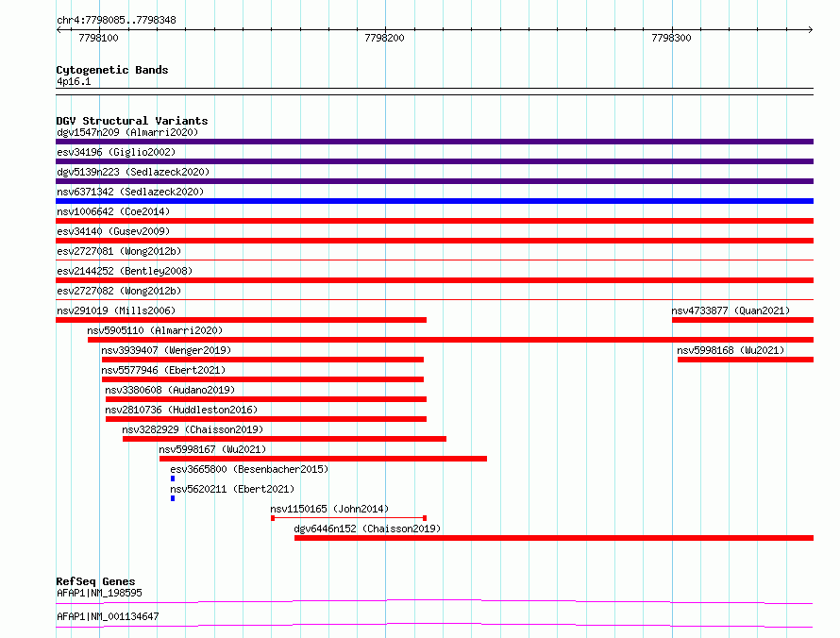Click the left arrow of the ruler
This screenshot has height=638, width=840.
(x=59, y=29)
